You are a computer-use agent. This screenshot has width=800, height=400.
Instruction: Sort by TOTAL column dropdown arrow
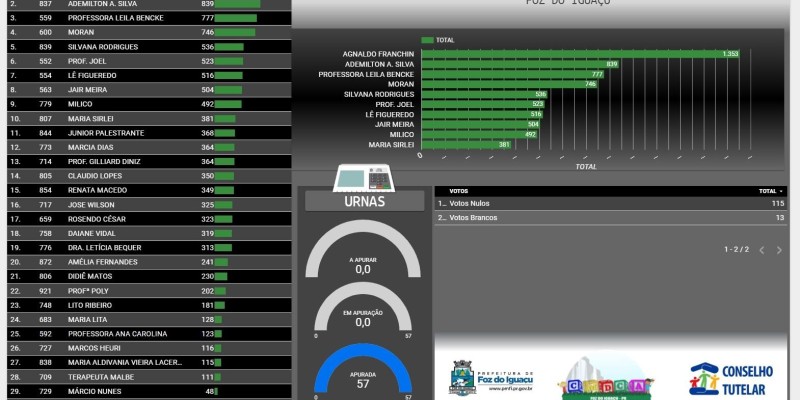tap(781, 191)
